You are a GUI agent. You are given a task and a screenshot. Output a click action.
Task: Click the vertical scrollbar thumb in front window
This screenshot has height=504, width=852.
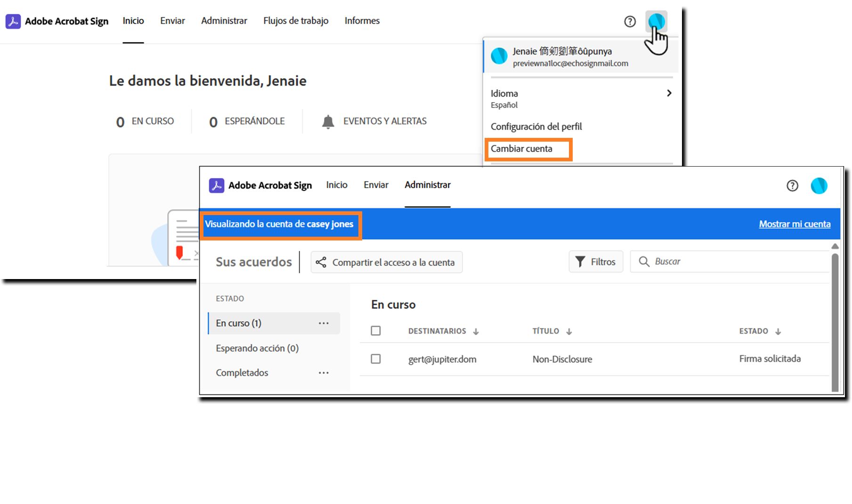click(835, 322)
